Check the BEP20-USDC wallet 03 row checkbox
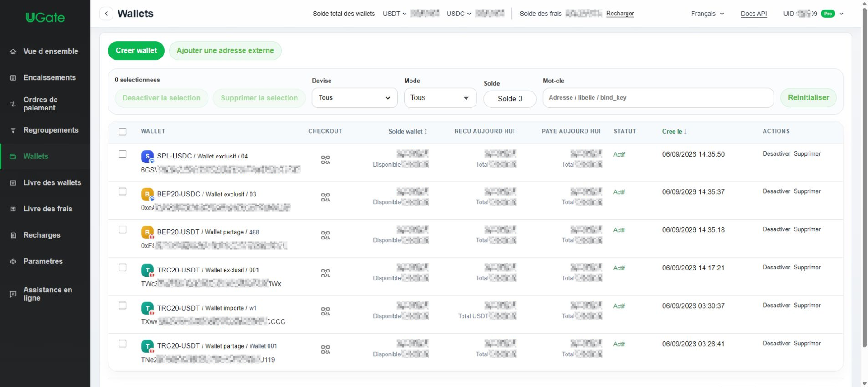 pyautogui.click(x=123, y=191)
